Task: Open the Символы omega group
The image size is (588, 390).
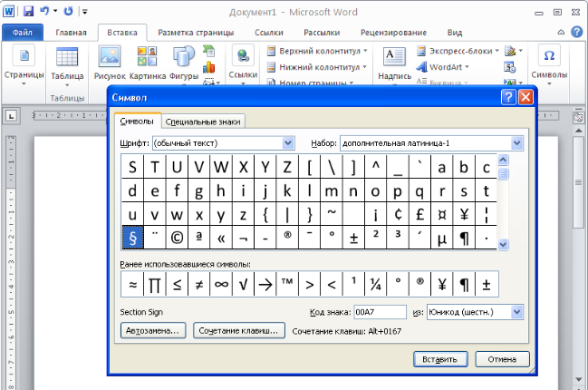Action: 549,63
